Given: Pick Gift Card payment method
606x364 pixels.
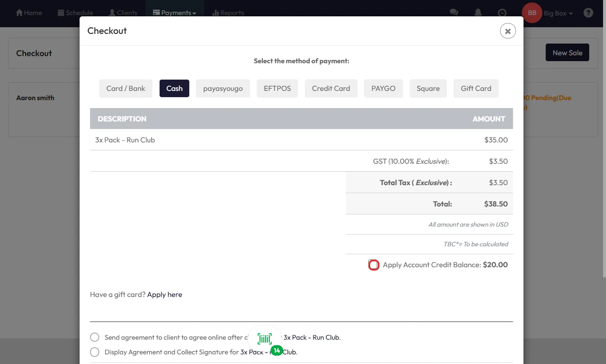Looking at the screenshot, I should pyautogui.click(x=476, y=88).
